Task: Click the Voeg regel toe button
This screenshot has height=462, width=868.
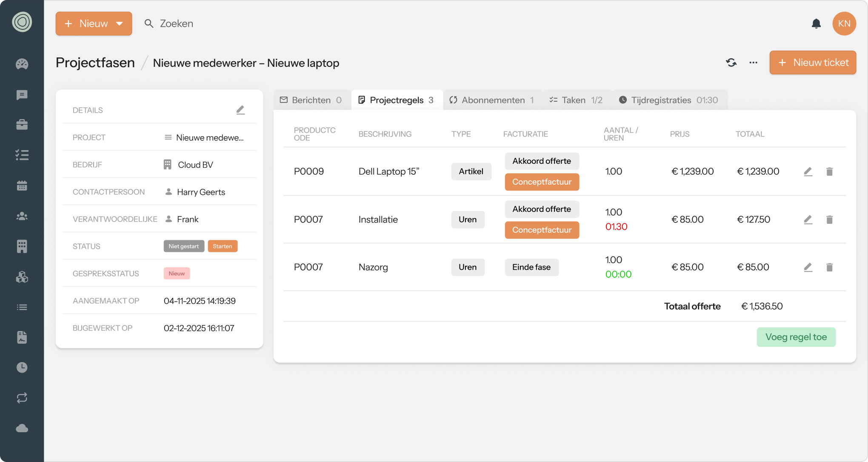Action: [x=796, y=337]
